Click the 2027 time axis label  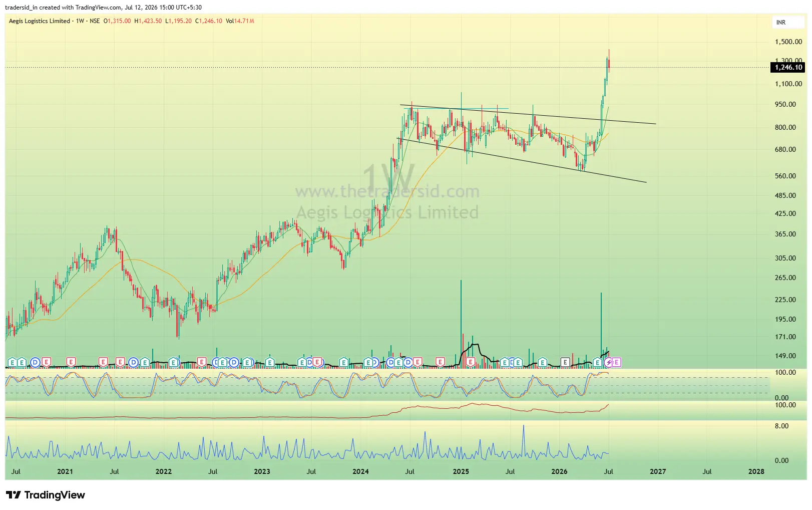(658, 471)
